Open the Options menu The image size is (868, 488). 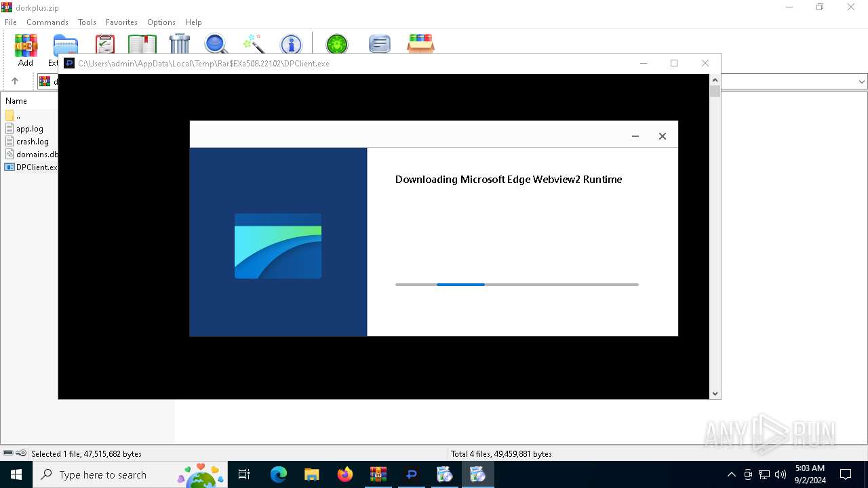(x=161, y=22)
